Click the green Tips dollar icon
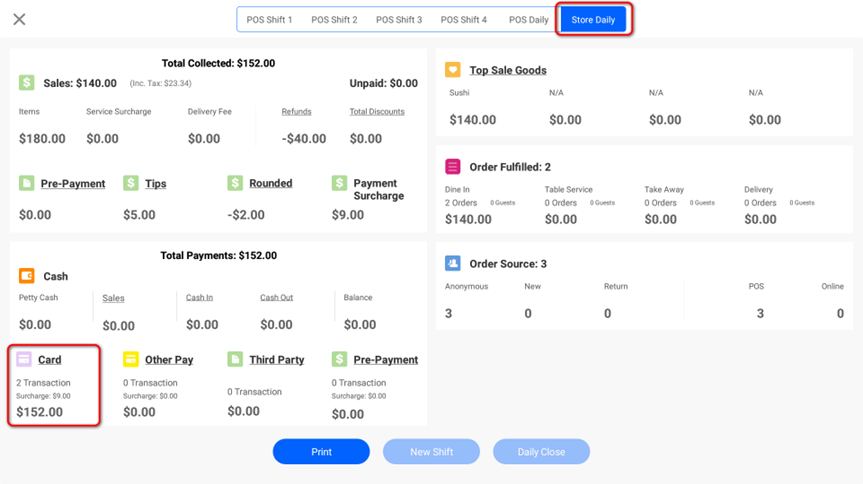 tap(131, 184)
